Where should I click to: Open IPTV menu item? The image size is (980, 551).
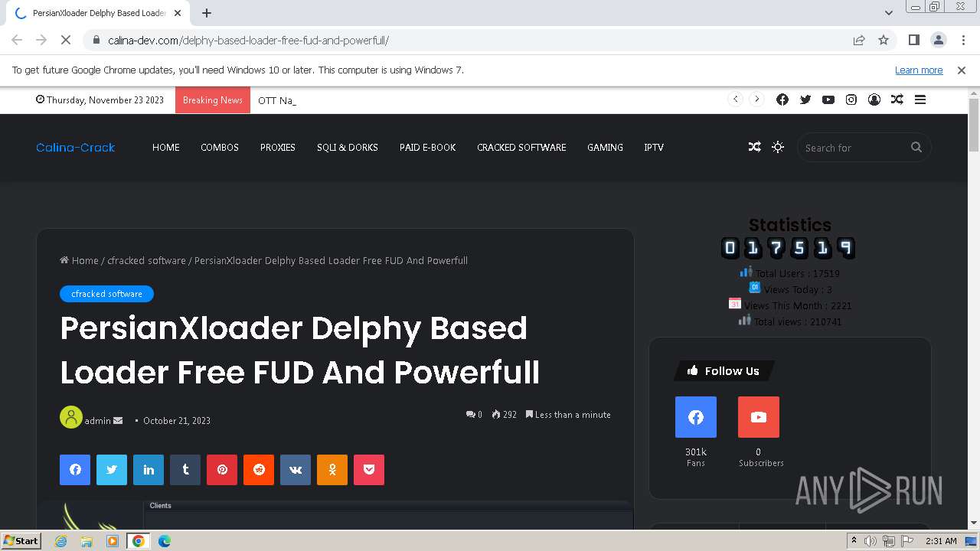pos(654,147)
